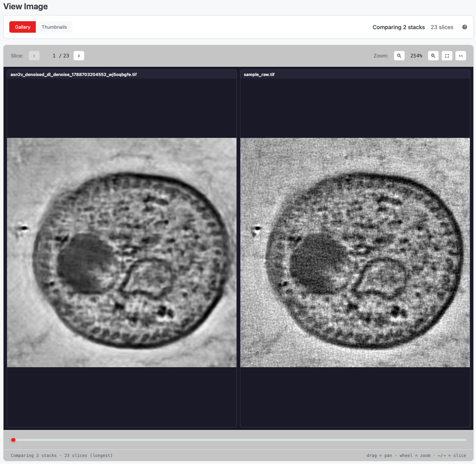Click the 254% zoom level readout
The image size is (476, 464).
tap(416, 56)
